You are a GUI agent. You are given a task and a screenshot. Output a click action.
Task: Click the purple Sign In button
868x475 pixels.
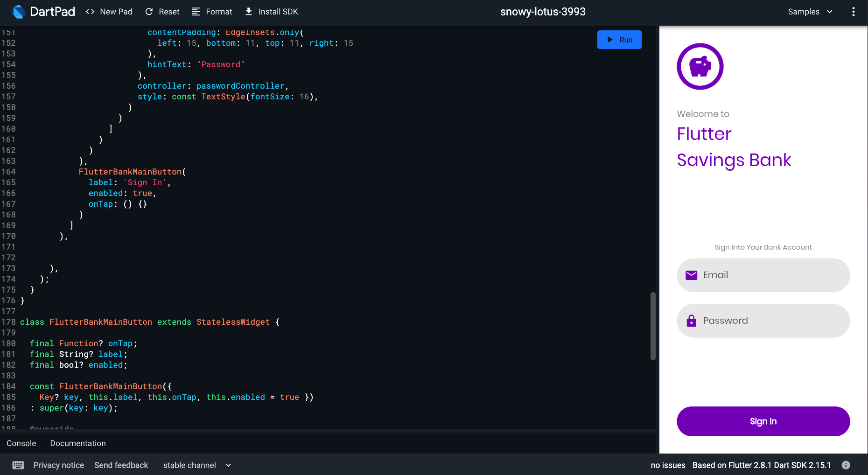tap(763, 421)
